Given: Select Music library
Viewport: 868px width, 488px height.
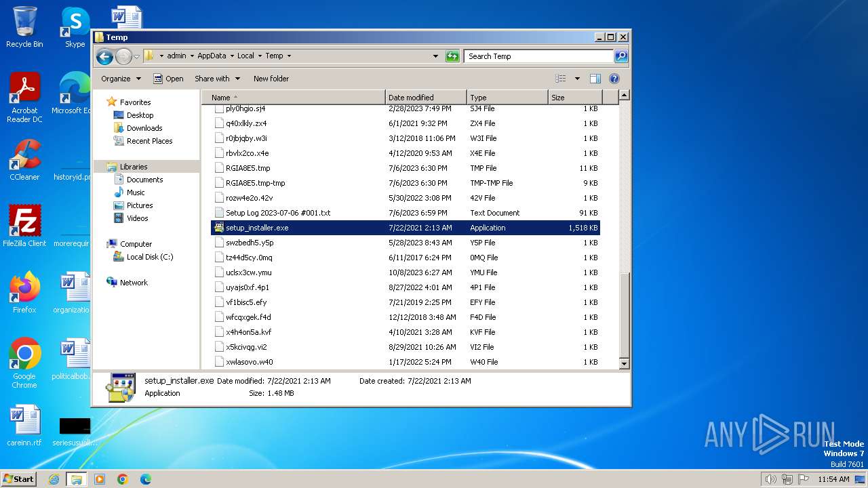Looking at the screenshot, I should click(136, 192).
